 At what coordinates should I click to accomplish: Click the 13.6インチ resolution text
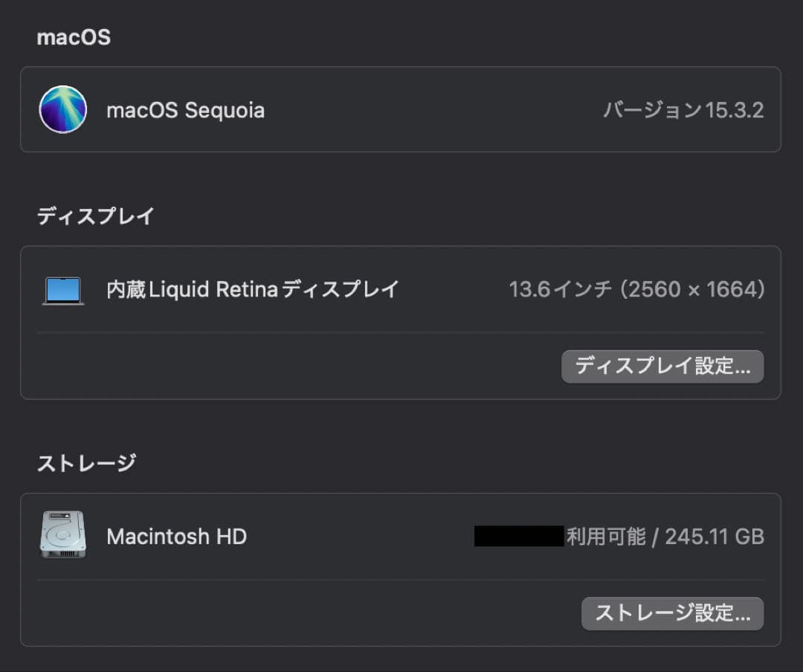(x=636, y=289)
